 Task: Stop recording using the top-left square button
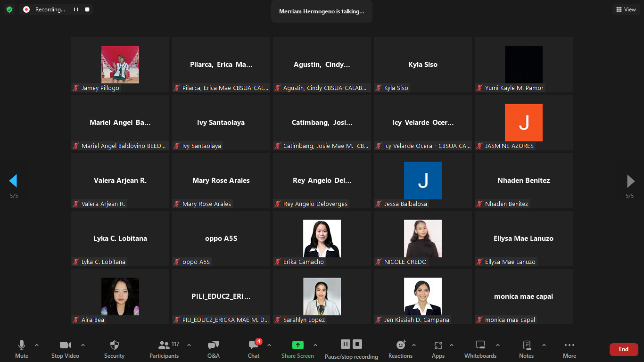point(87,9)
